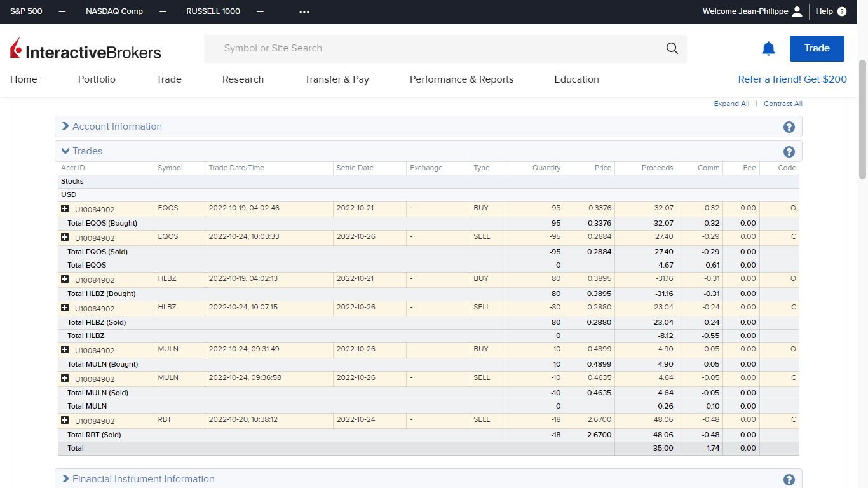Click the search magnifier icon
The image size is (868, 488).
(x=672, y=49)
